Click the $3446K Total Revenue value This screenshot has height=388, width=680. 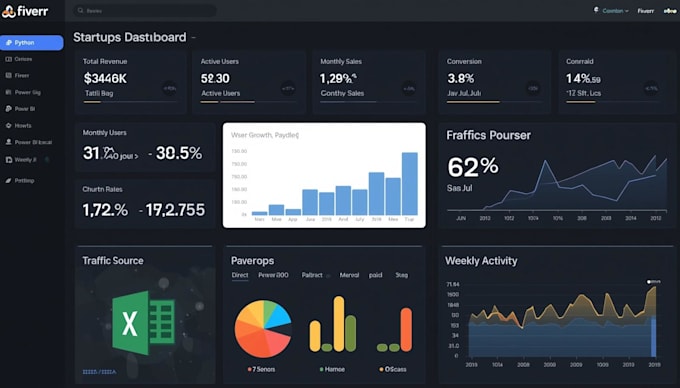[105, 78]
